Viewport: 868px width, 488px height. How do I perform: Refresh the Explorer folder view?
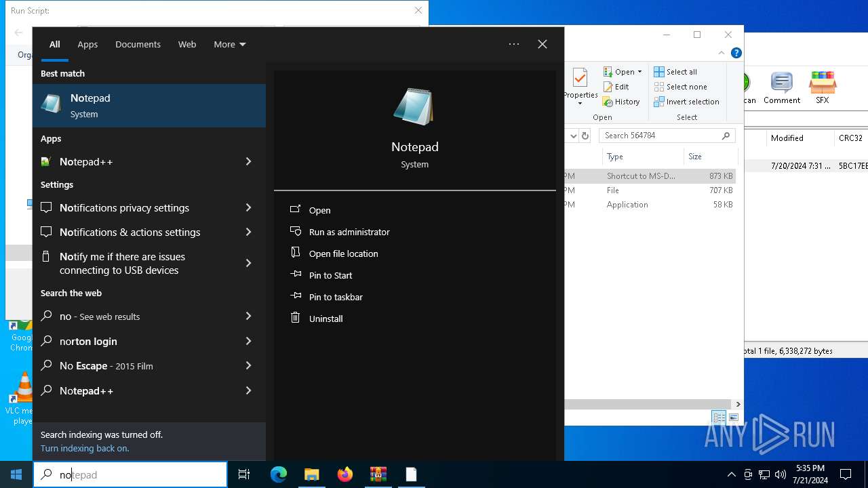click(585, 136)
